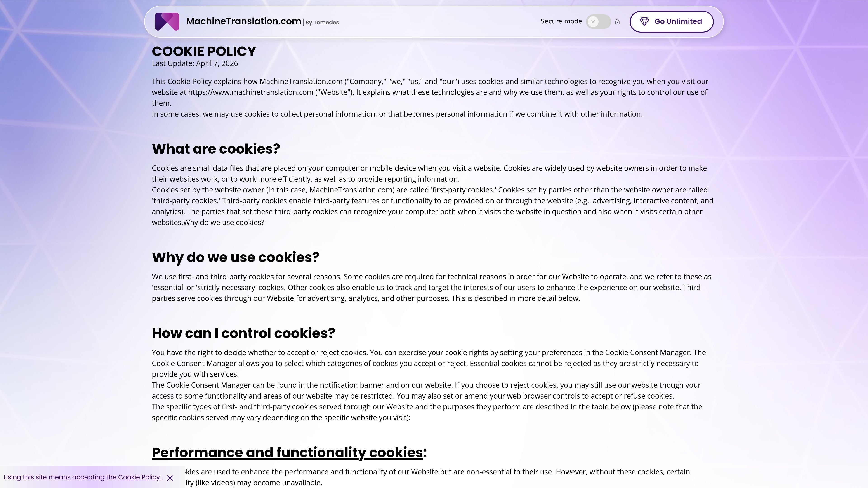
Task: Click the How can I control cookies? heading
Action: click(243, 333)
